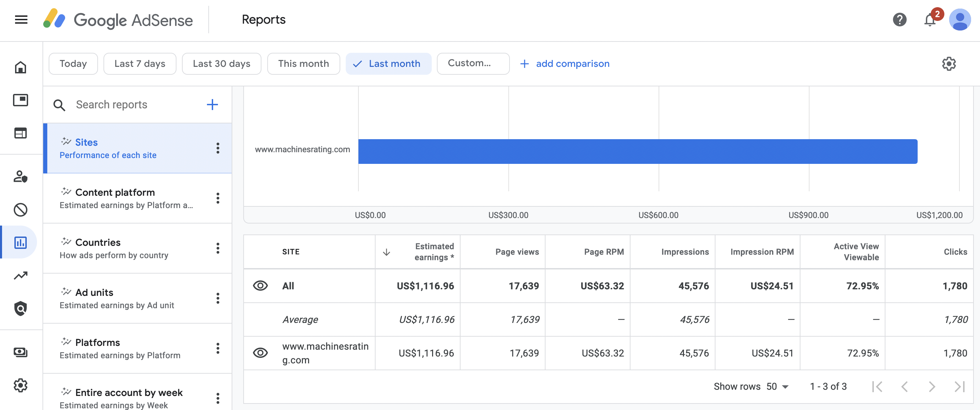Open the notifications bell
980x410 pixels.
coord(930,20)
